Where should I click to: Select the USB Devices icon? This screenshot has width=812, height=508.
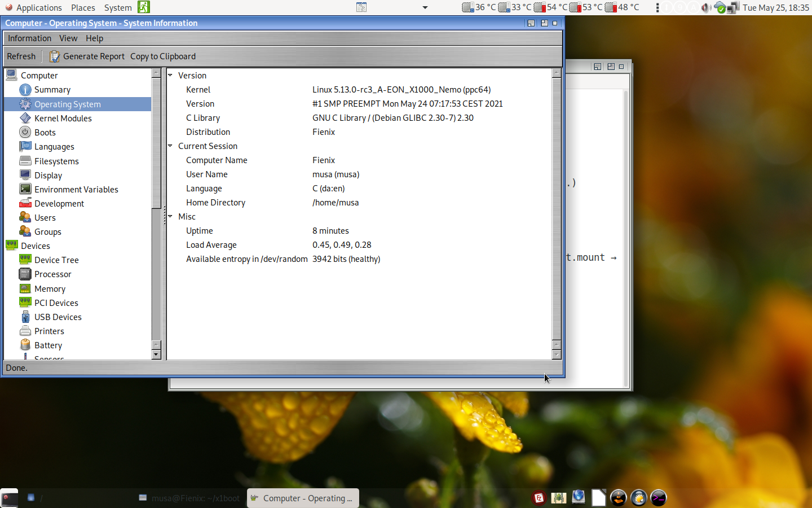coord(25,317)
